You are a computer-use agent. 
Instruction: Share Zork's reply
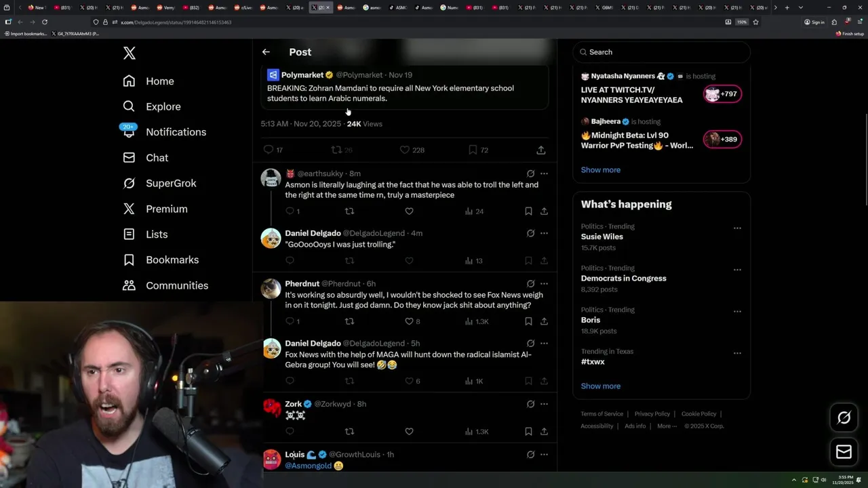point(544,432)
